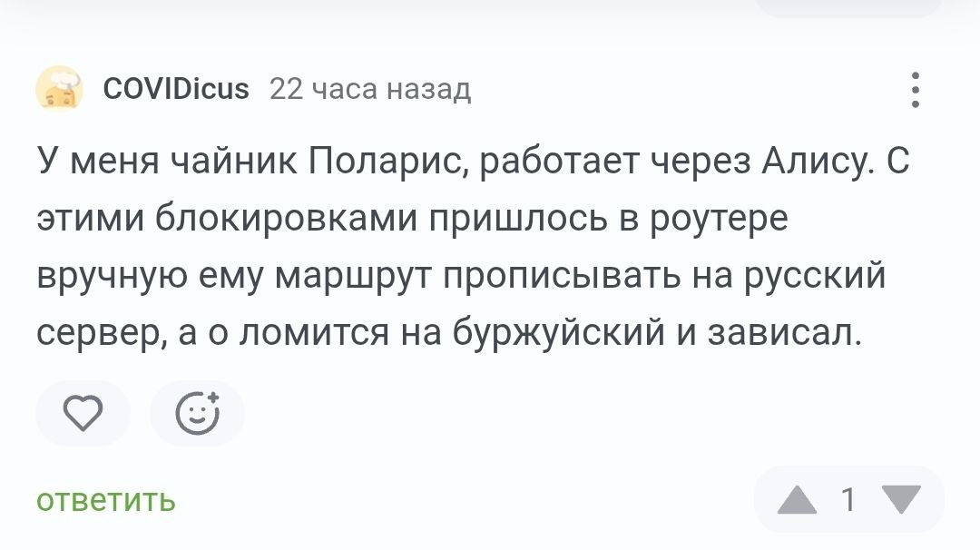This screenshot has height=550, width=980.
Task: Open the three-dot comment options menu
Action: [x=916, y=90]
